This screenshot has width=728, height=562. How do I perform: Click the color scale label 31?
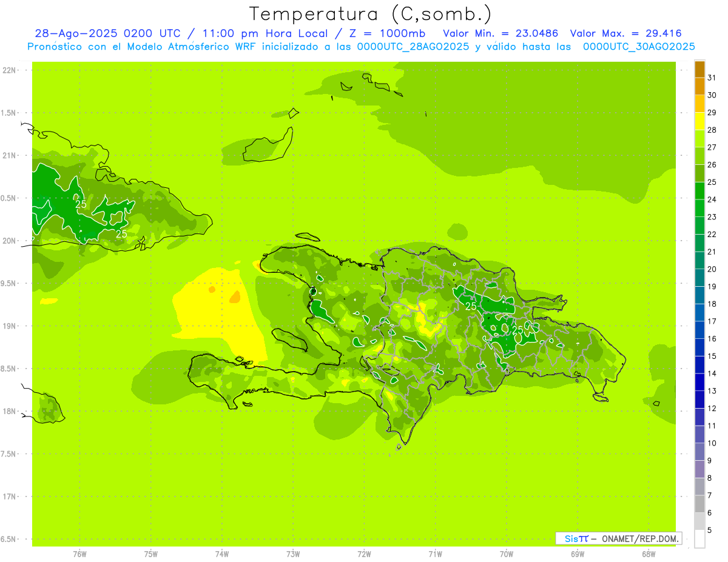coord(712,78)
